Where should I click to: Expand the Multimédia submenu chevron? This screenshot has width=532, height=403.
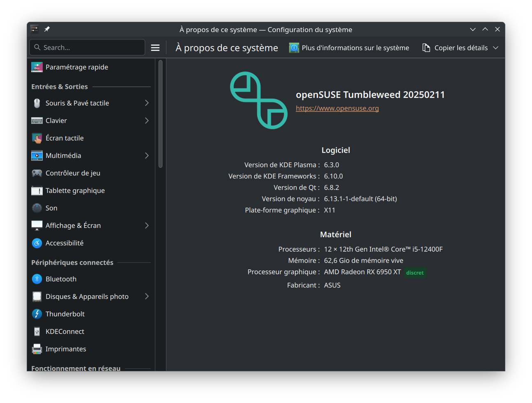(147, 155)
